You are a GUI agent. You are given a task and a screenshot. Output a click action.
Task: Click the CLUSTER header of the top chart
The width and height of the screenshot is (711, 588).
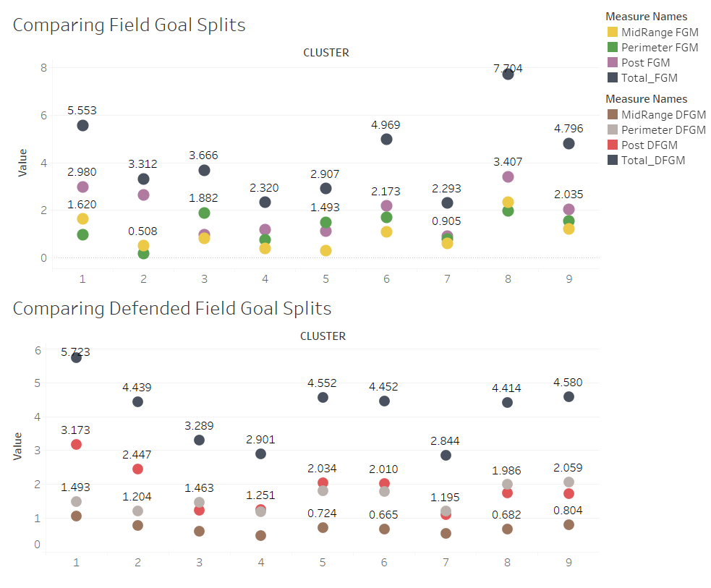coord(326,53)
